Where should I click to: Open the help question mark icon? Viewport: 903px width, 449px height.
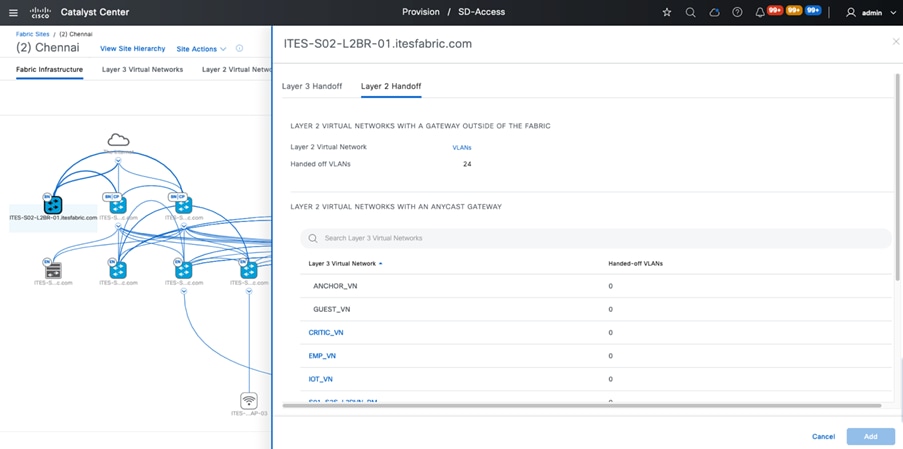click(x=737, y=12)
